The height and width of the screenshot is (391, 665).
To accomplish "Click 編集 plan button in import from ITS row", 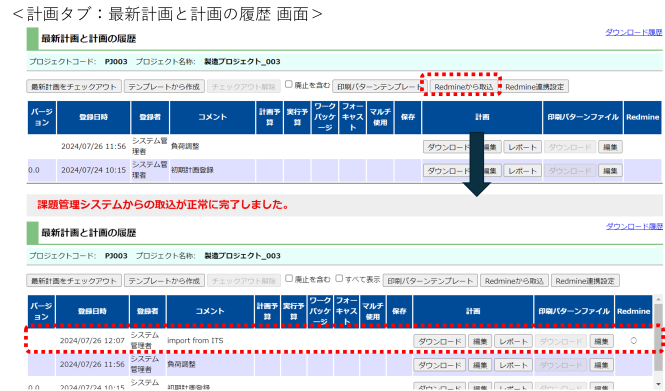I will tap(480, 341).
